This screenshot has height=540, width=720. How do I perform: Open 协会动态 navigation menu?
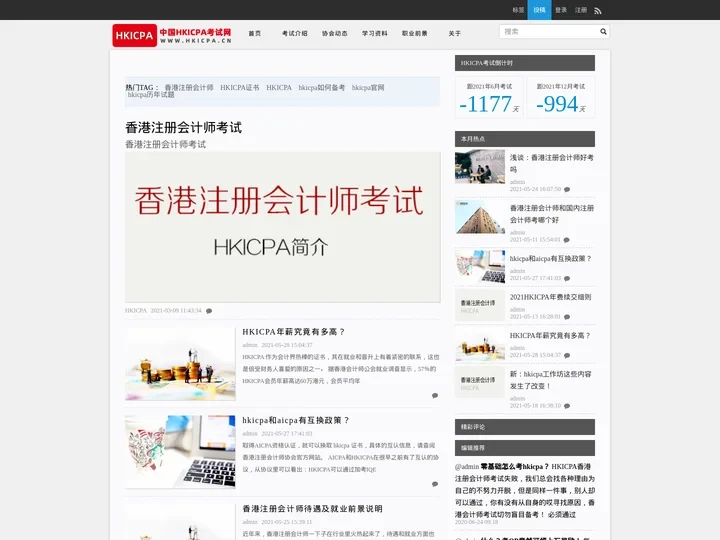(x=335, y=34)
